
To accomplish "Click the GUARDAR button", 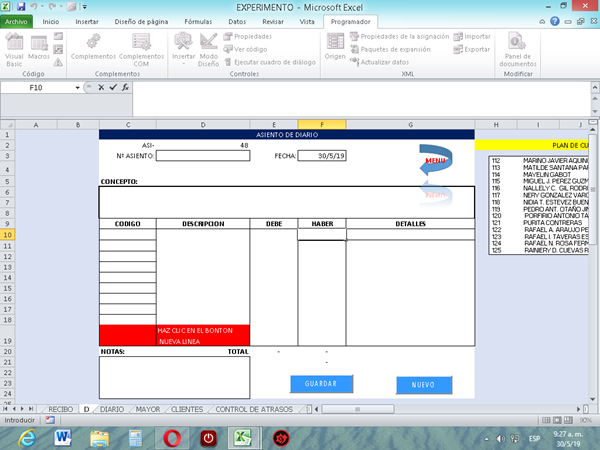I will pos(321,384).
